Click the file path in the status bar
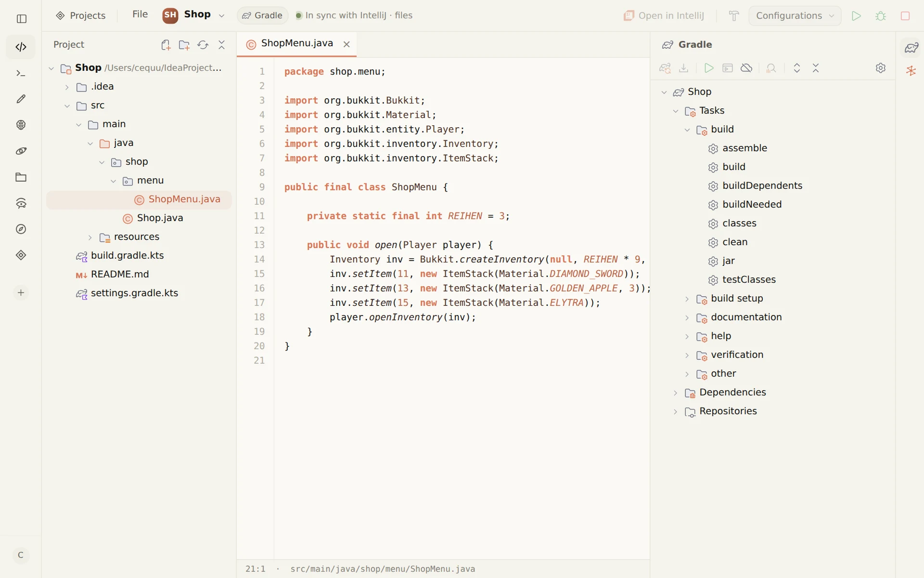 (x=383, y=569)
